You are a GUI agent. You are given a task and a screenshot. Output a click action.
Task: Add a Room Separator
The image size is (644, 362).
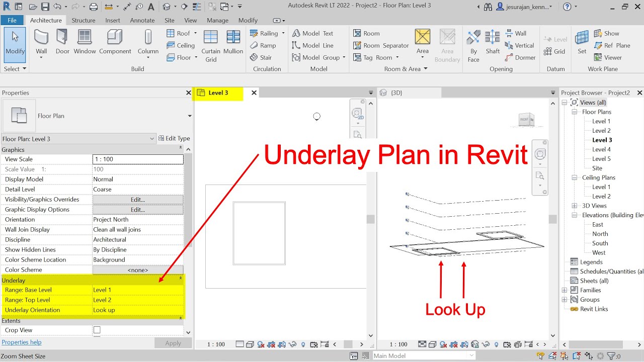click(381, 45)
